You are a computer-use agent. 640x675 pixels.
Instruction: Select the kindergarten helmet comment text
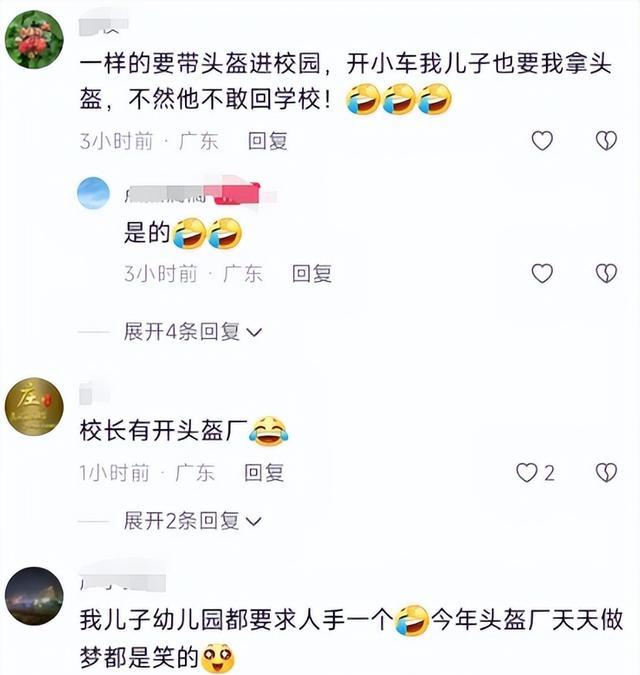point(351,639)
